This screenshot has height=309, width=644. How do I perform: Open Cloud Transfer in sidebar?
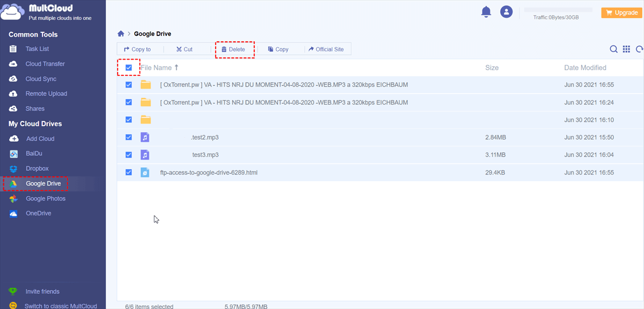(45, 64)
